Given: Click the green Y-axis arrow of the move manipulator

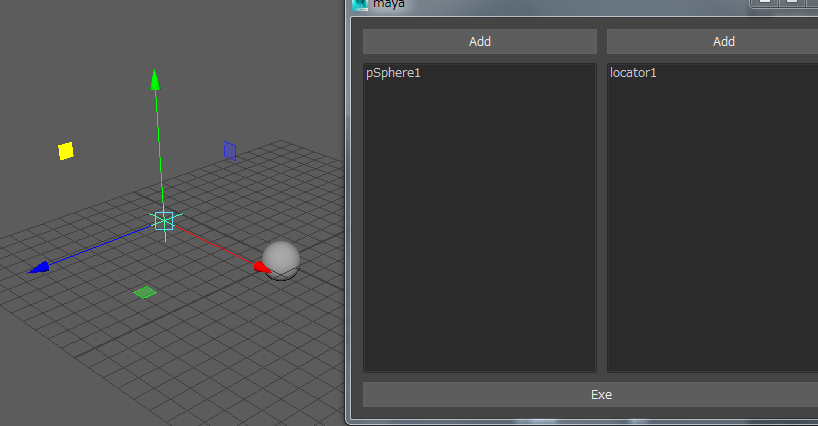Looking at the screenshot, I should pos(155,79).
